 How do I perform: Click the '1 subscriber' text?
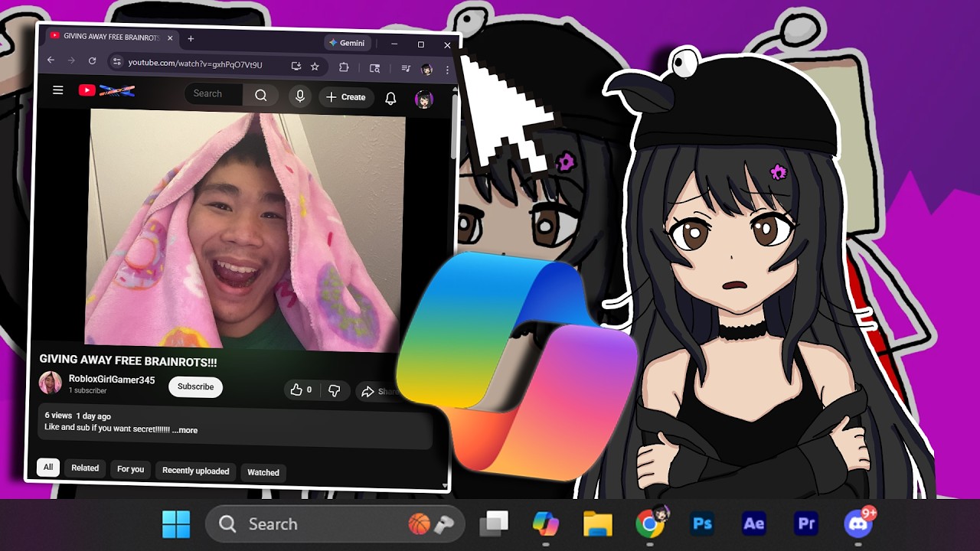click(x=87, y=391)
